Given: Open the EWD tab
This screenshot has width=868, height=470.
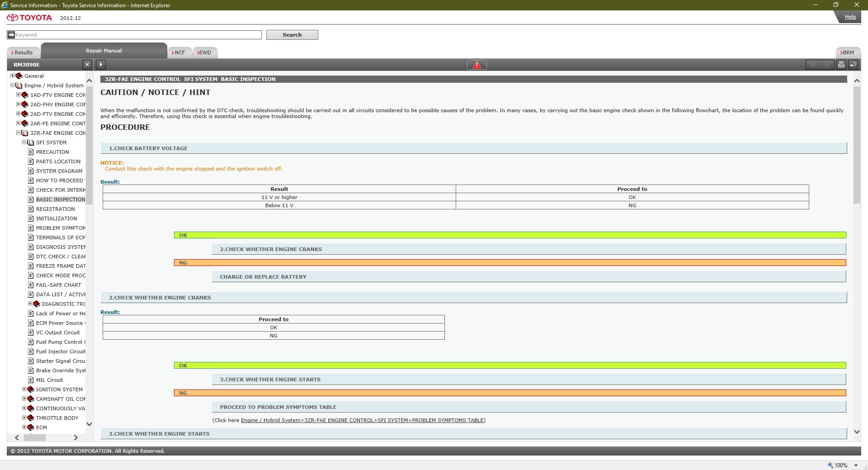Looking at the screenshot, I should coord(205,52).
